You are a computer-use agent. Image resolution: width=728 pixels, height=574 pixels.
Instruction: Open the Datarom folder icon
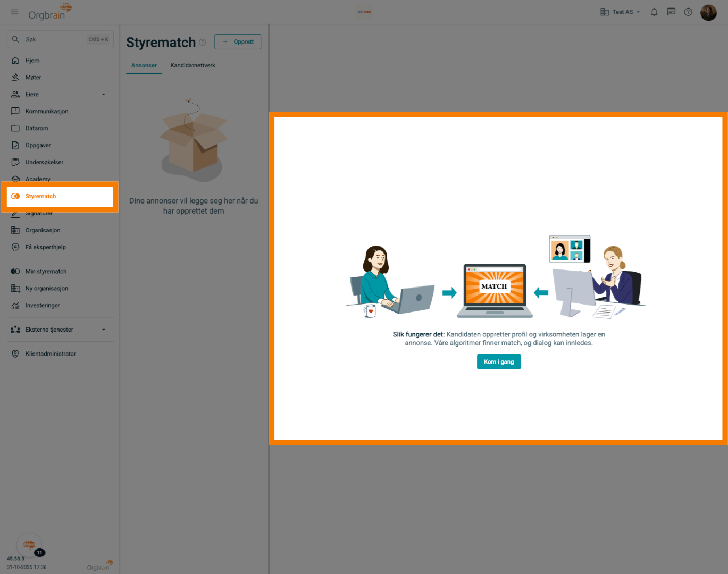click(x=15, y=128)
